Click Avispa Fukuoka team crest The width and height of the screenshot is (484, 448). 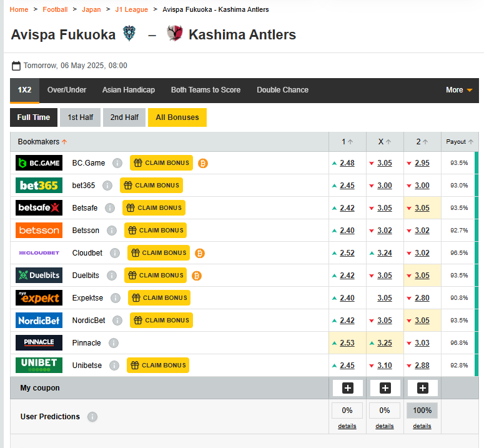(x=129, y=33)
